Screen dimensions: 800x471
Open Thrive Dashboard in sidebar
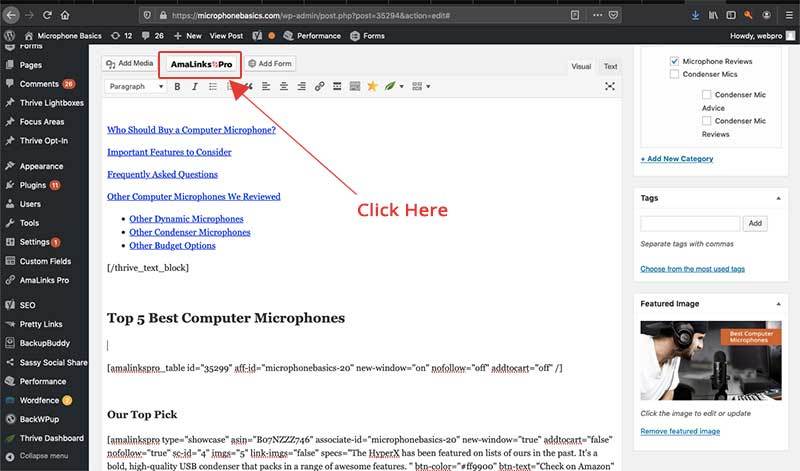44,438
